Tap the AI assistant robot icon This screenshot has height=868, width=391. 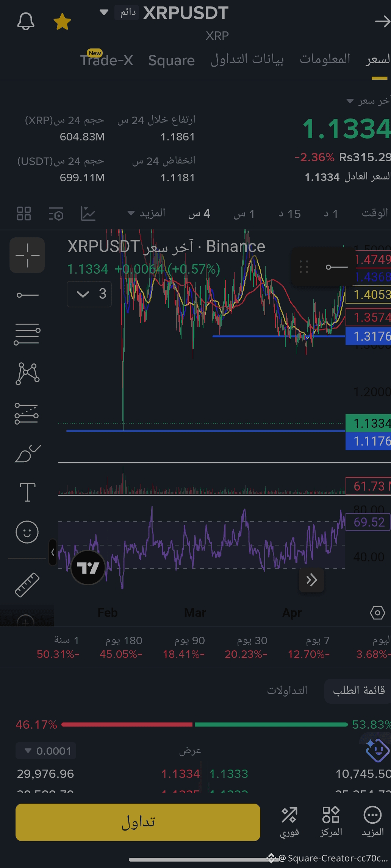pyautogui.click(x=377, y=750)
